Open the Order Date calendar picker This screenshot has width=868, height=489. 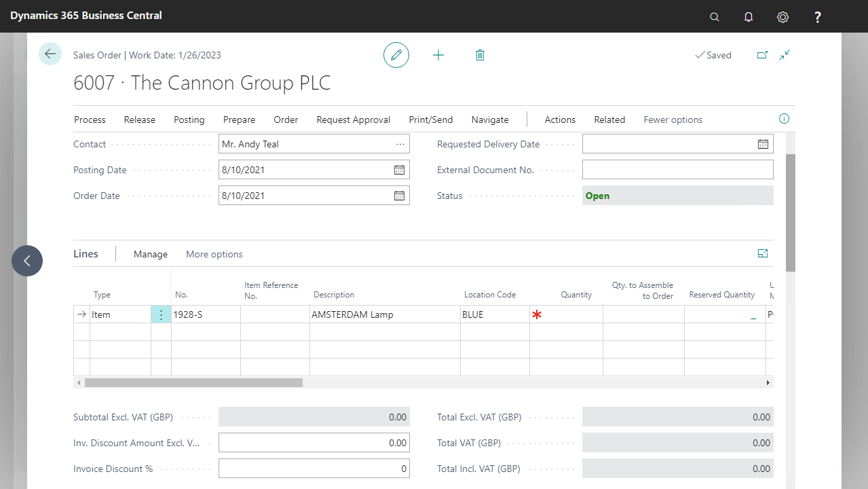[400, 196]
